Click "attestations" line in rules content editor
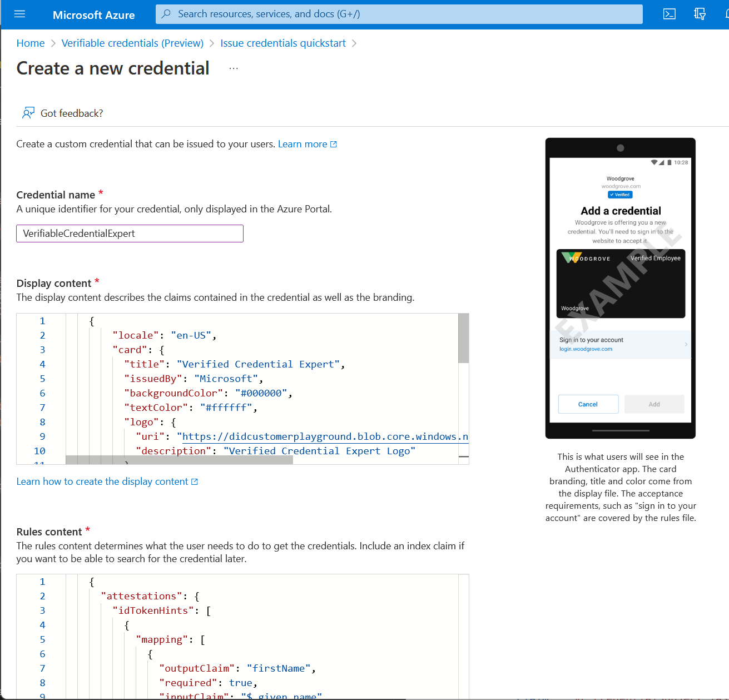This screenshot has height=700, width=729. click(150, 596)
